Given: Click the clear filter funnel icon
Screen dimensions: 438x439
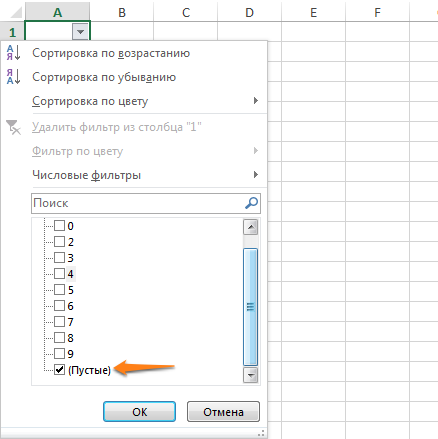Looking at the screenshot, I should point(13,127).
